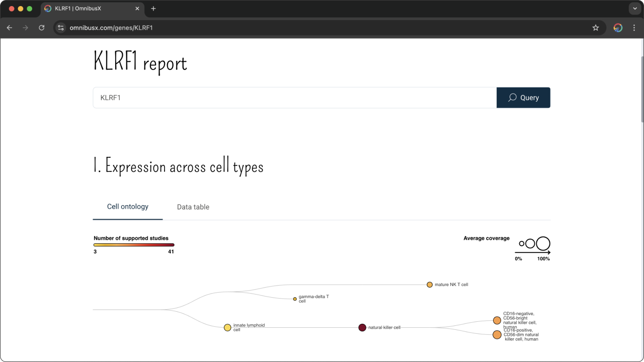Screen dimensions: 644x362
Task: Close the KLRF1 OmnibusX tab
Action: pos(138,9)
